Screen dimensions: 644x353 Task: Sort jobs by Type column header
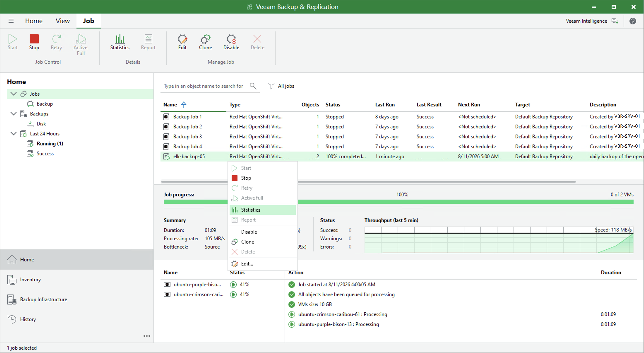235,105
